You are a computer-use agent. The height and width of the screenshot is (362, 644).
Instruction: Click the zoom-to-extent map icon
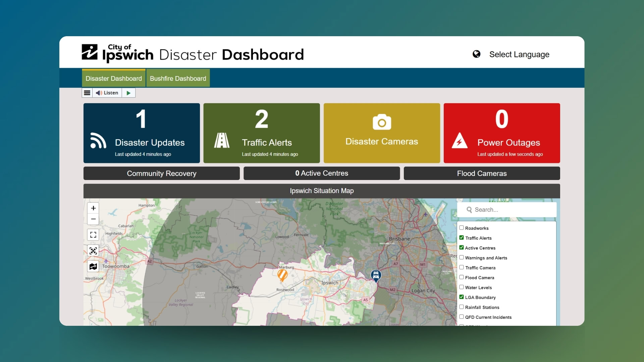coord(93,251)
